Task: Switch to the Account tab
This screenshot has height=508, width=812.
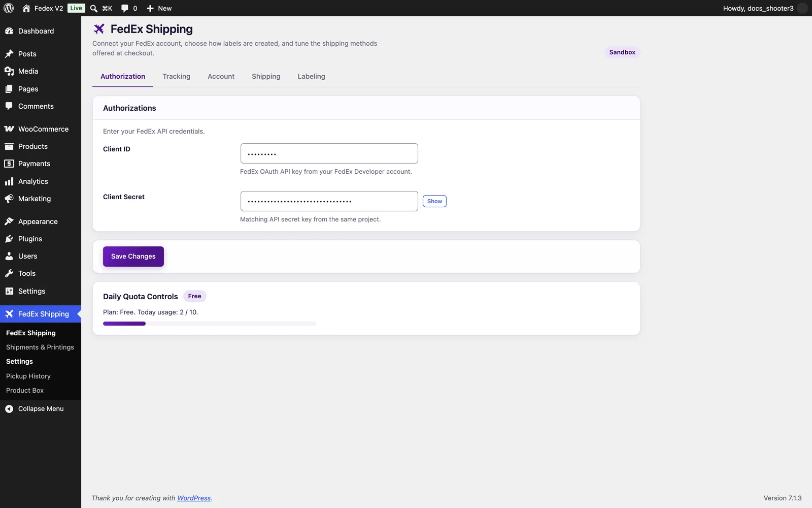Action: click(x=221, y=76)
